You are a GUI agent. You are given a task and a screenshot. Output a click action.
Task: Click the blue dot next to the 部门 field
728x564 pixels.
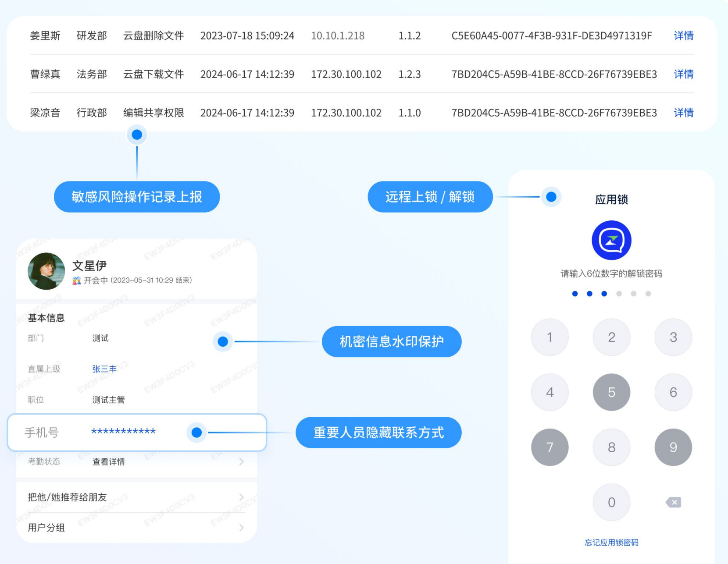[x=223, y=341]
